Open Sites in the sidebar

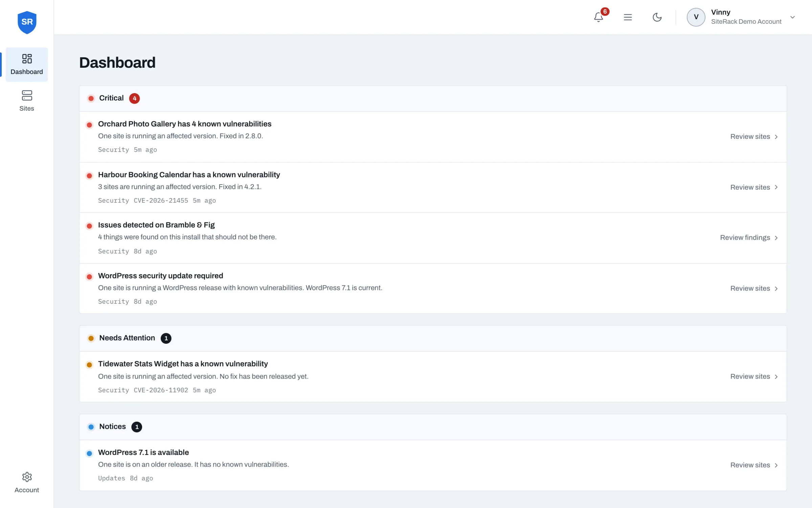click(x=27, y=101)
